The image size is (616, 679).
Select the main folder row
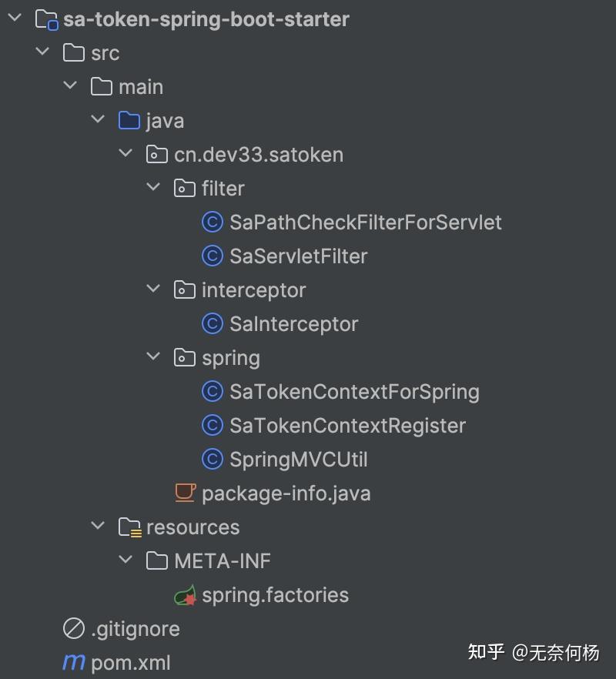pyautogui.click(x=140, y=87)
